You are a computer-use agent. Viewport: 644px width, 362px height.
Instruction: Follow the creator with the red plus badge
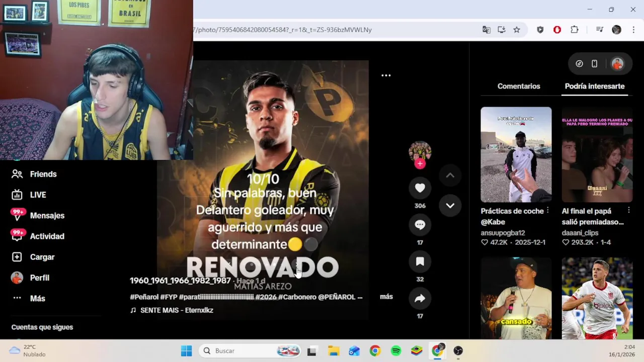(x=420, y=163)
